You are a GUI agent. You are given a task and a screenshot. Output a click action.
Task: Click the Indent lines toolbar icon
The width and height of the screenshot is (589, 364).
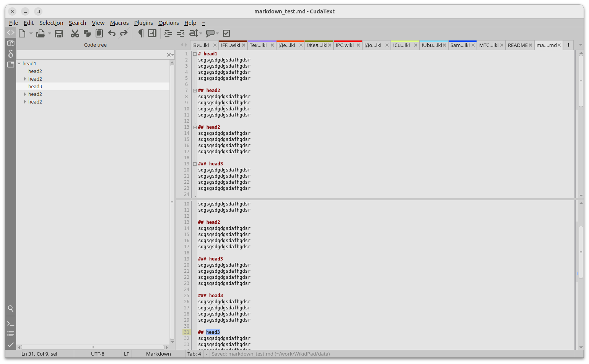coord(168,34)
